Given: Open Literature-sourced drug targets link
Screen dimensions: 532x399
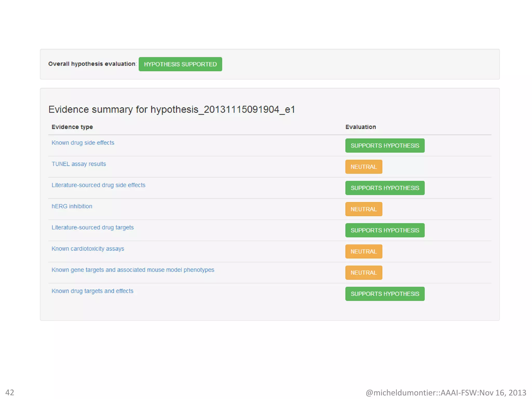Looking at the screenshot, I should pos(92,227).
